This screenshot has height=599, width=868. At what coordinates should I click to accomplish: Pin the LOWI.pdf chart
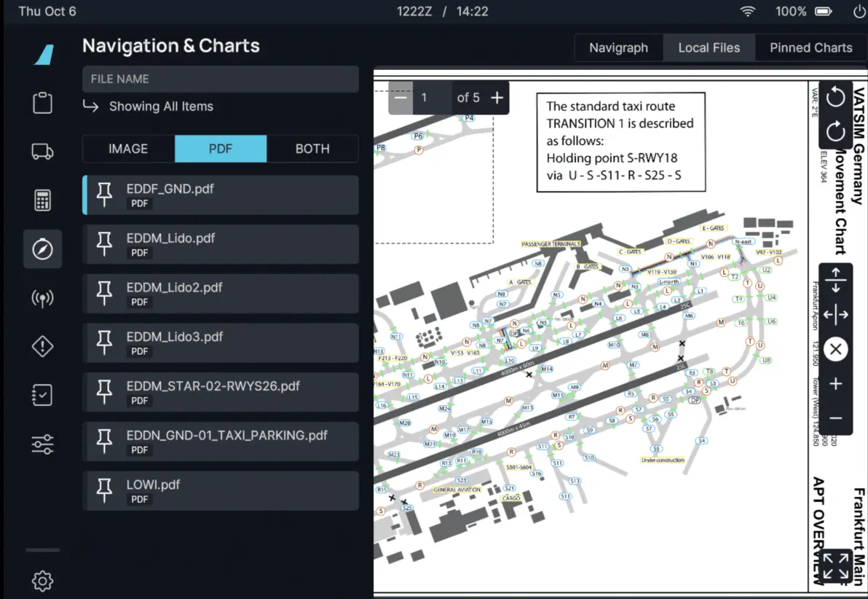[x=104, y=491]
